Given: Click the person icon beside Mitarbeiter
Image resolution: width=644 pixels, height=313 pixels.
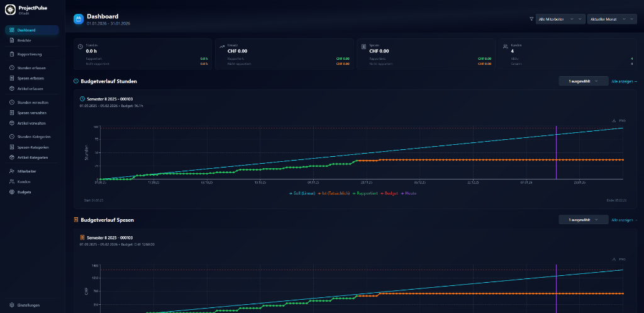Looking at the screenshot, I should coord(12,171).
